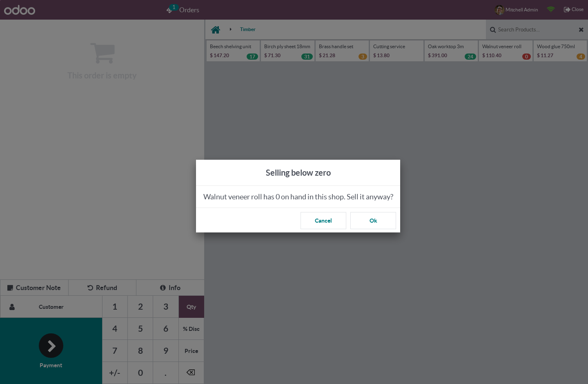Click the Refund button
This screenshot has height=384, width=588.
click(x=102, y=288)
